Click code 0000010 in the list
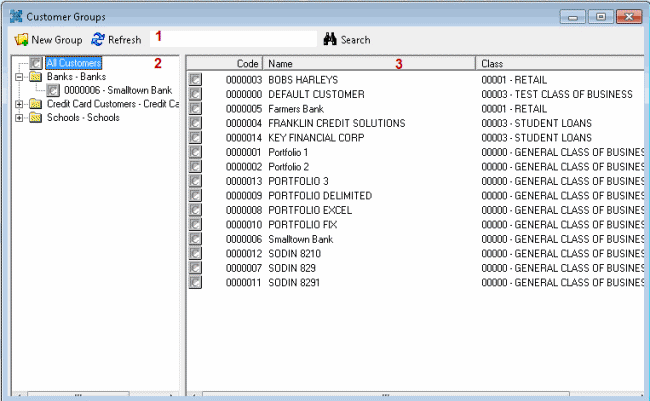The image size is (650, 401). click(x=244, y=225)
